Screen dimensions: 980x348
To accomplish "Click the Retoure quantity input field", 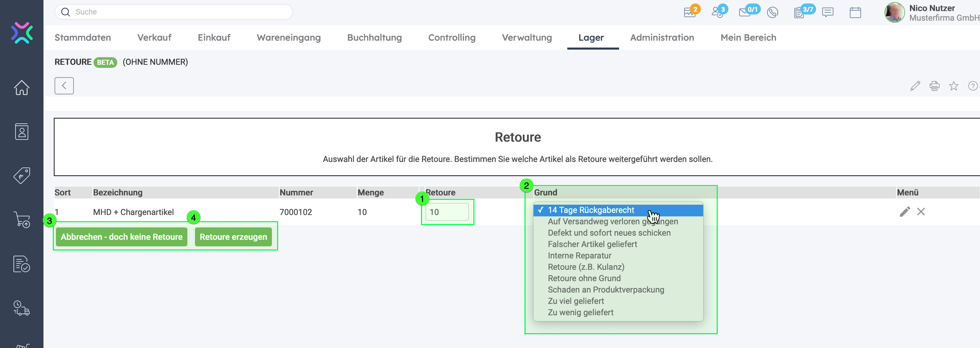I will click(x=447, y=212).
